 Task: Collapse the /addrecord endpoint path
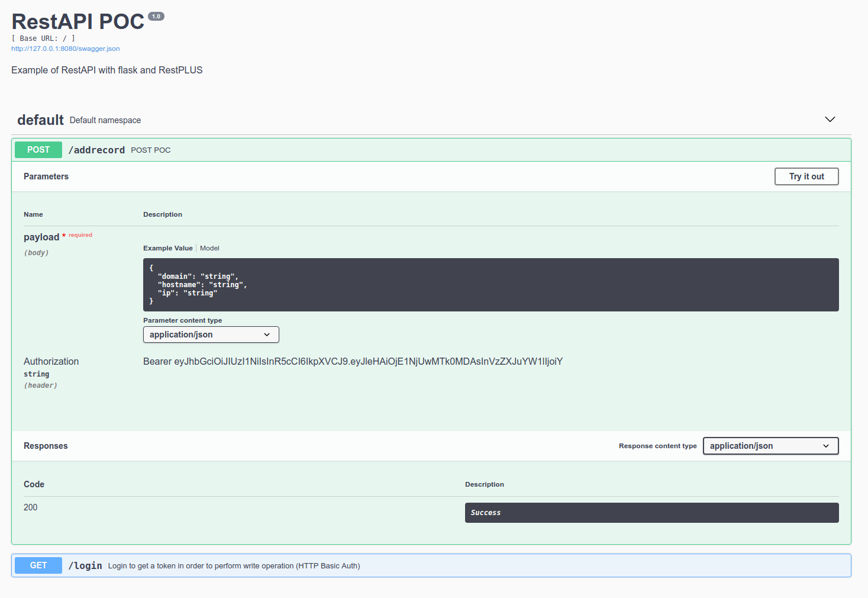click(x=96, y=150)
